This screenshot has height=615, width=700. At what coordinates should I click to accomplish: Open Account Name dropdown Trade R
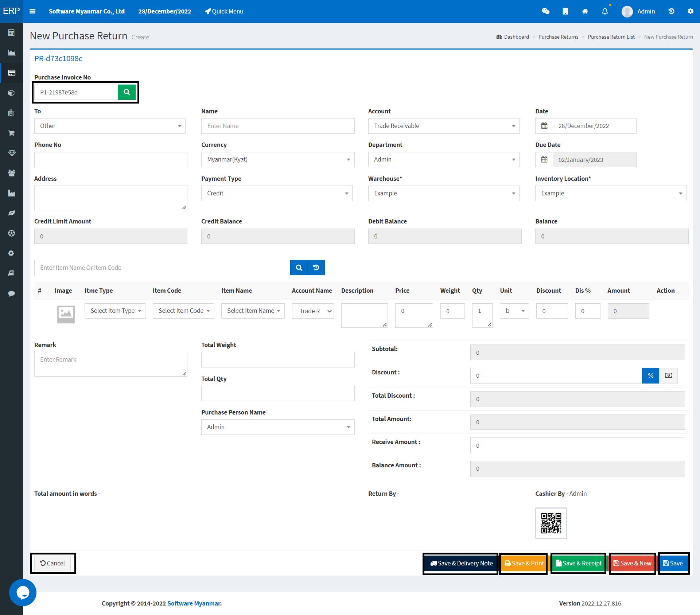point(313,311)
